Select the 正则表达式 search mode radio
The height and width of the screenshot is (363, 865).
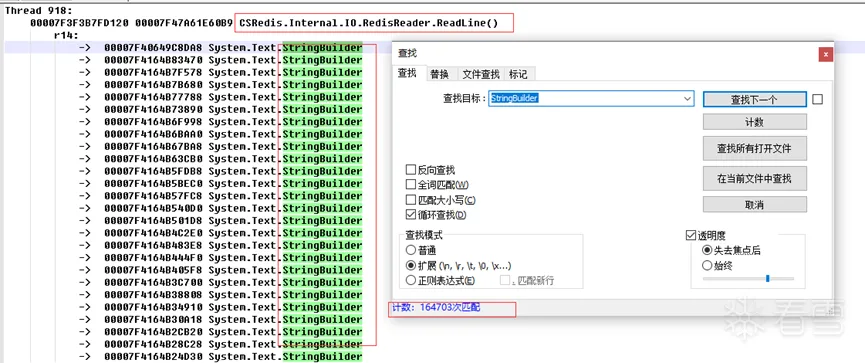point(410,280)
